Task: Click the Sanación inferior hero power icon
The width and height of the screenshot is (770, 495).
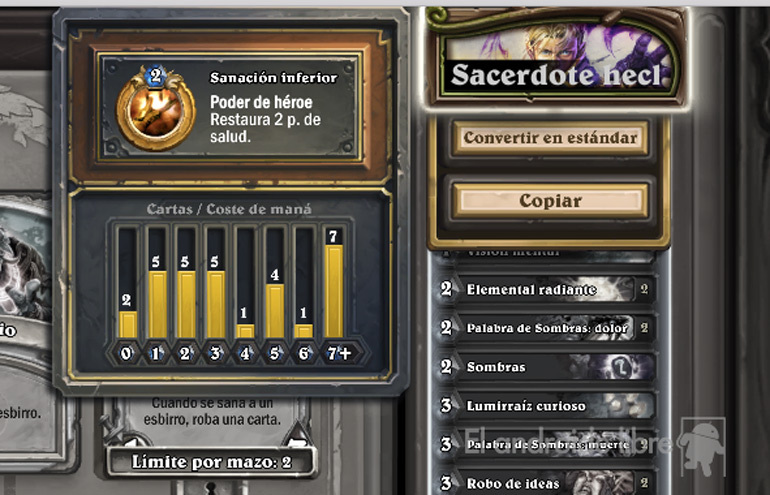Action: (x=156, y=108)
